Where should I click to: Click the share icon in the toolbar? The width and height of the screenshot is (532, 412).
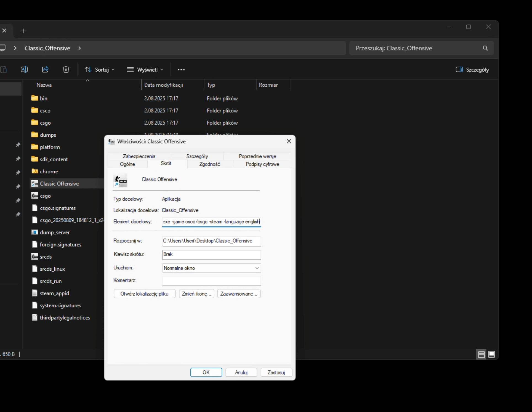(45, 70)
